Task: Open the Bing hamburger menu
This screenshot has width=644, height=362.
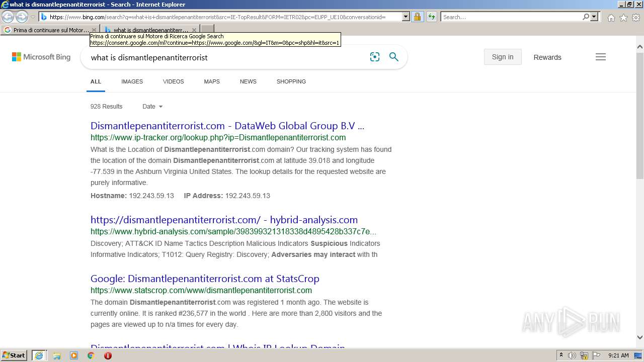Action: [x=601, y=57]
